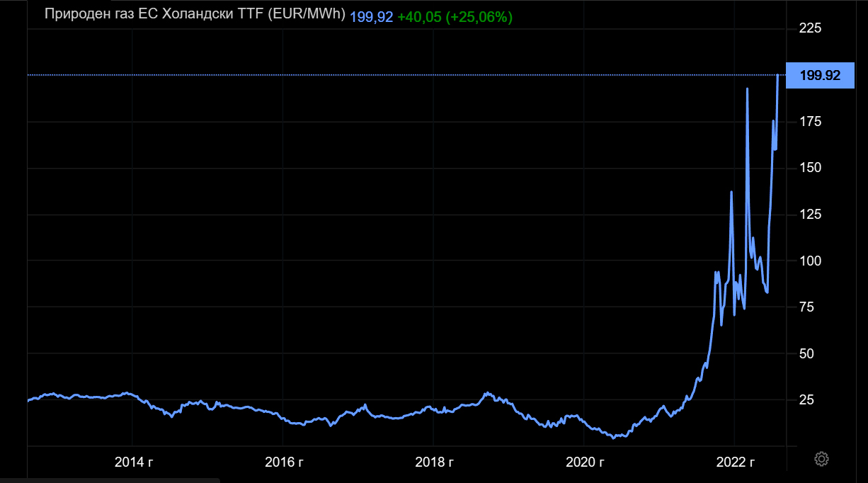Open chart settings gear icon

(x=821, y=460)
